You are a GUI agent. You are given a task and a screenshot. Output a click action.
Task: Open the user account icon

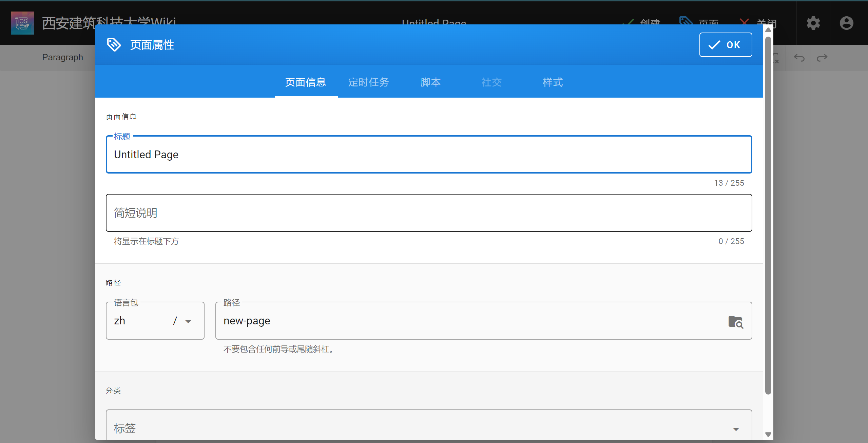tap(846, 23)
